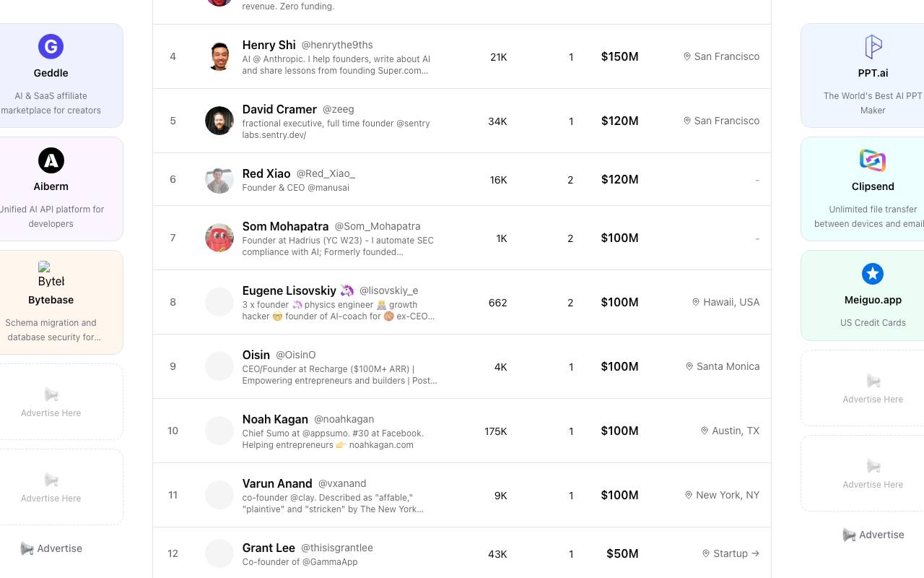Screen dimensions: 924x578
Task: Click David Cramer's avatar photo
Action: point(219,121)
